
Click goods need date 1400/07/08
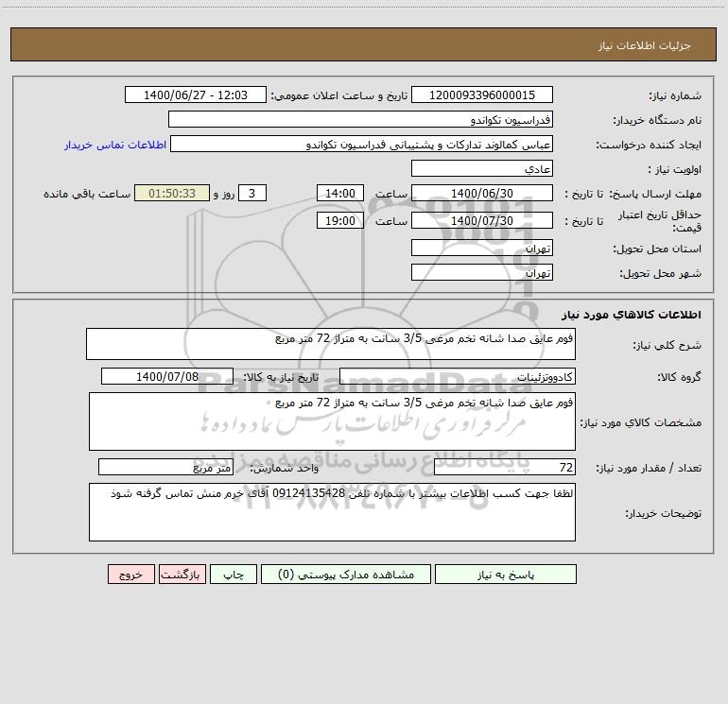click(167, 376)
